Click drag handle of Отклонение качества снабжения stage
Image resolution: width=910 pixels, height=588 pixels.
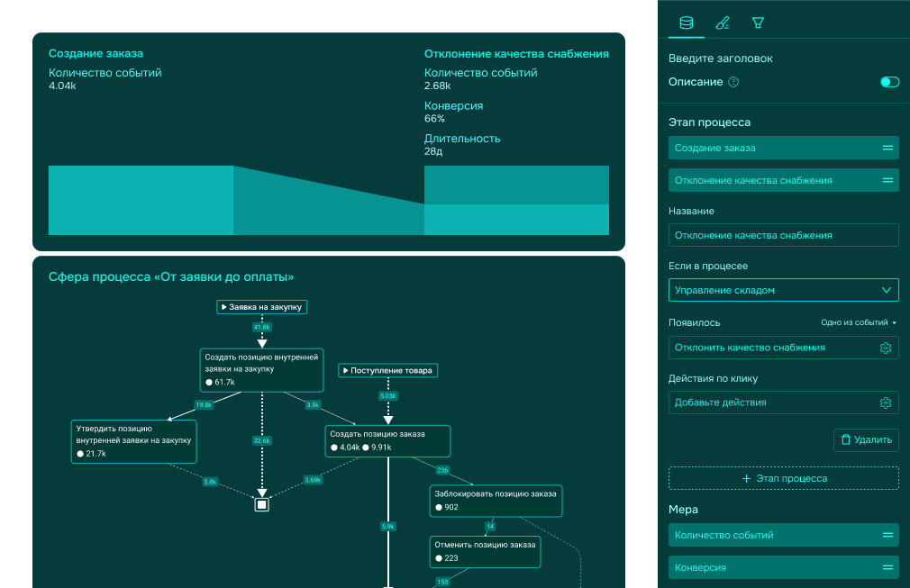pyautogui.click(x=887, y=180)
